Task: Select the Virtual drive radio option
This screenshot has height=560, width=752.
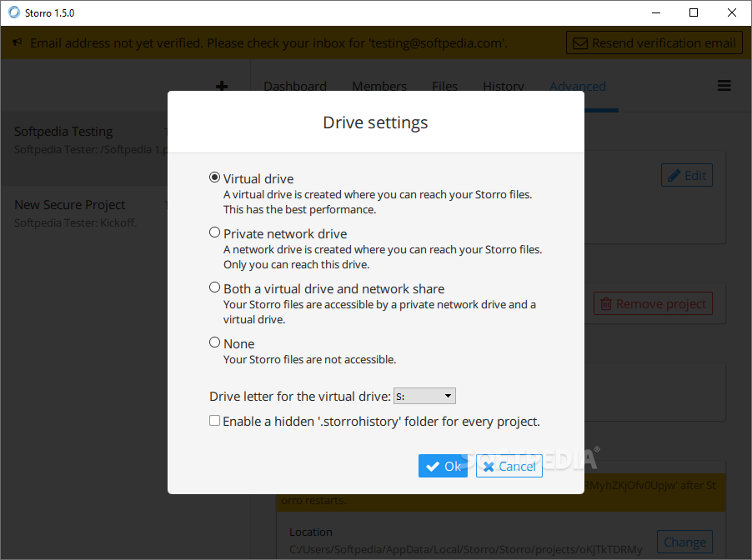Action: click(x=215, y=177)
